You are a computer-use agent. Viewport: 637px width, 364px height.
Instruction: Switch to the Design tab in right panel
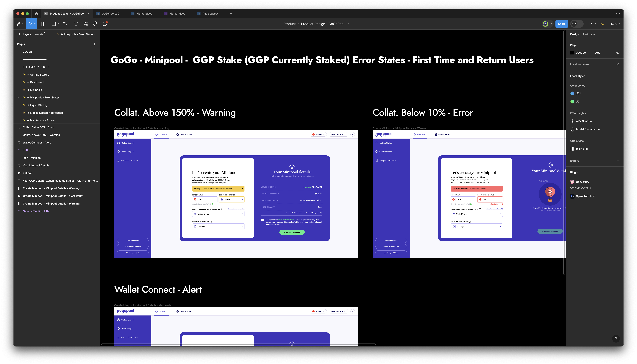point(574,34)
